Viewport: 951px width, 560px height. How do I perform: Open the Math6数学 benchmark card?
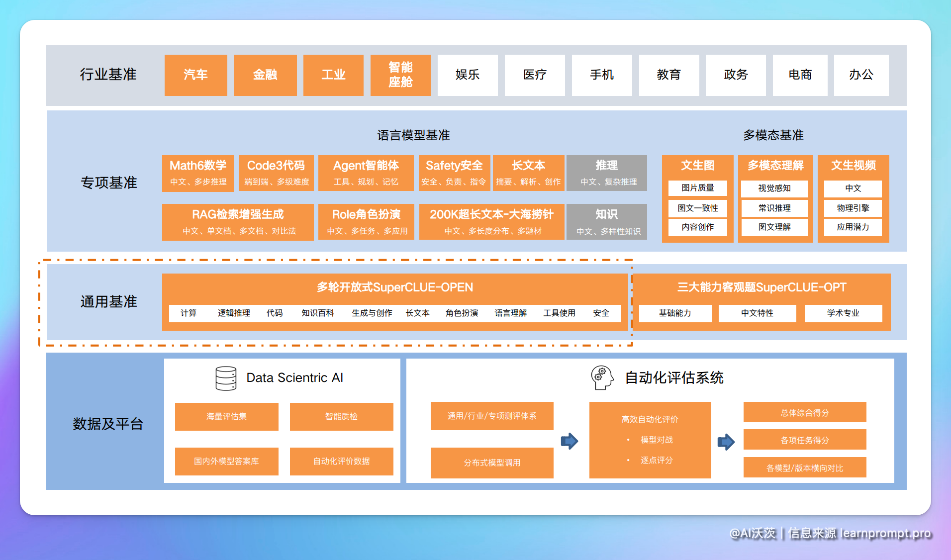point(198,173)
